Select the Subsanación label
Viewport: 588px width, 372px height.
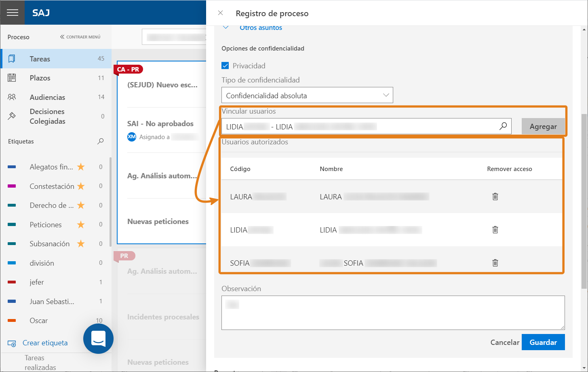click(x=50, y=243)
